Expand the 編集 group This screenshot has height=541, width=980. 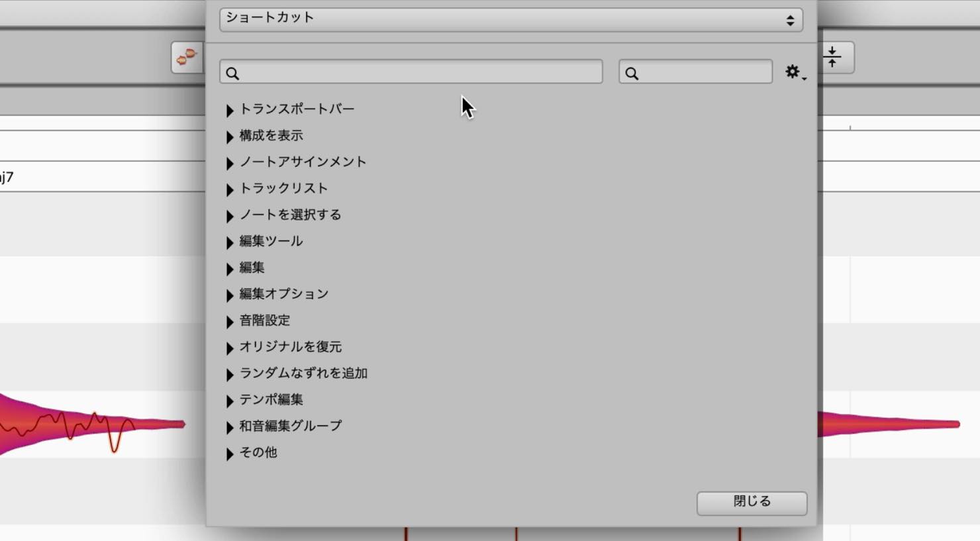(230, 269)
